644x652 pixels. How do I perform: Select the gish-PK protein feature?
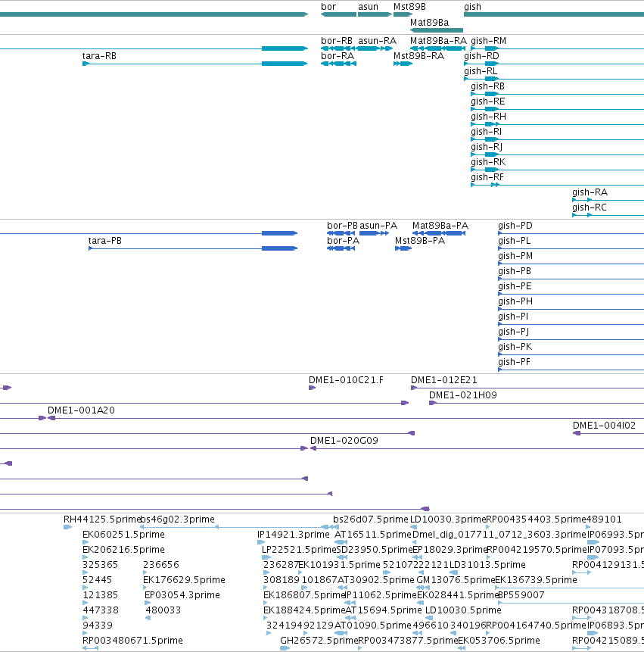pyautogui.click(x=571, y=354)
